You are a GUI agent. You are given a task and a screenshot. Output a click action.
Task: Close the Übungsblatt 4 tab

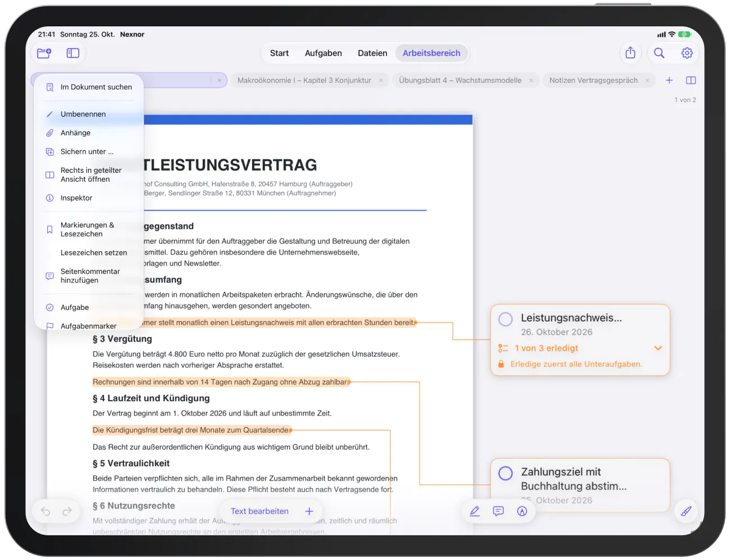tap(531, 80)
